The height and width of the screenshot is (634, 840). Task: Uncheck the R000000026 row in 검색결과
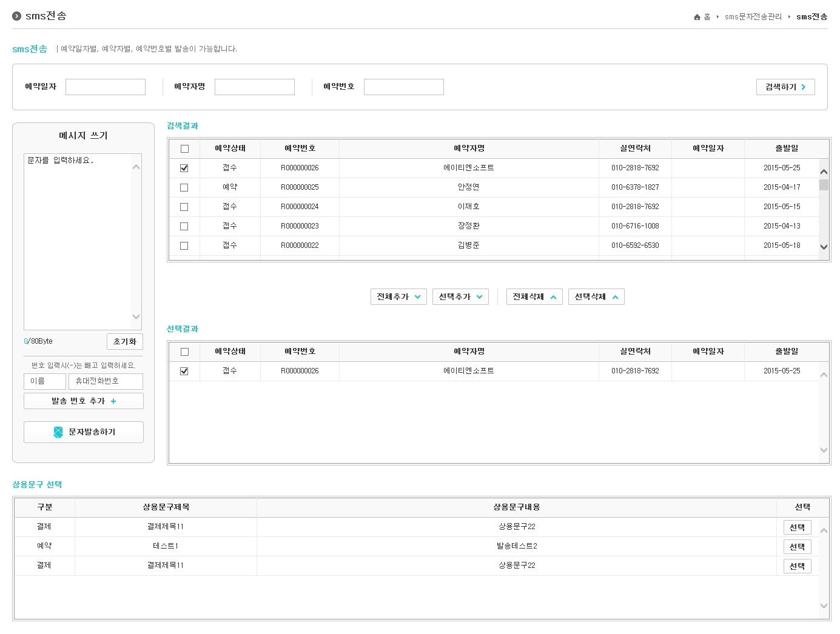pyautogui.click(x=184, y=168)
